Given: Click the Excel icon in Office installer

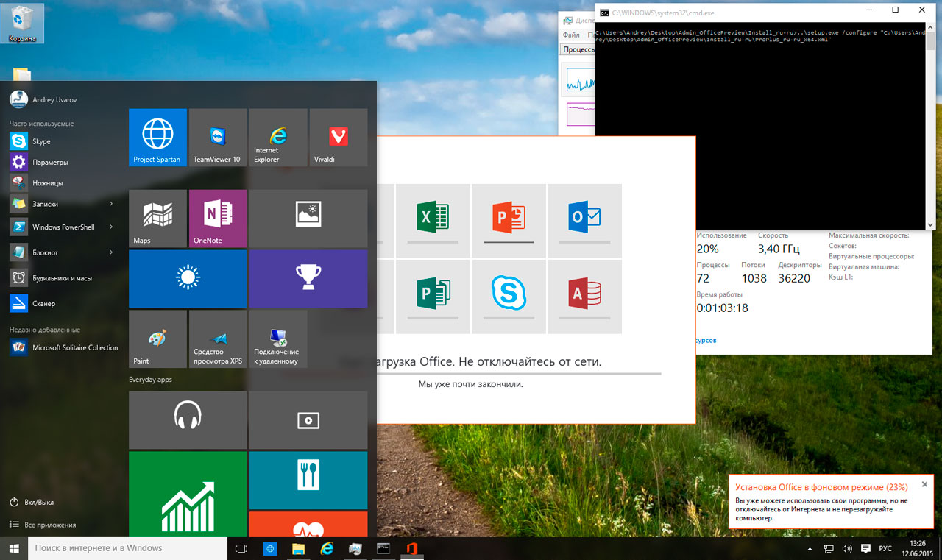Looking at the screenshot, I should coord(433,219).
